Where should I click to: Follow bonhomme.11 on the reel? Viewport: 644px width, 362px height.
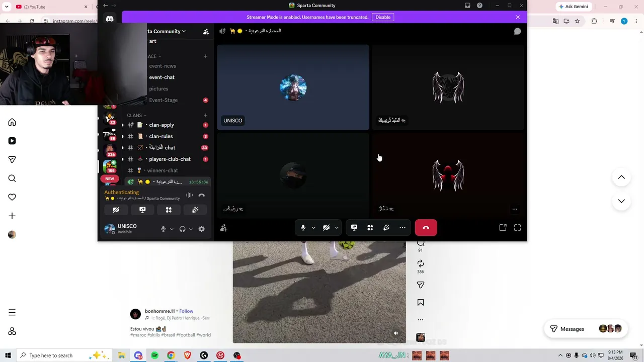coord(186,311)
